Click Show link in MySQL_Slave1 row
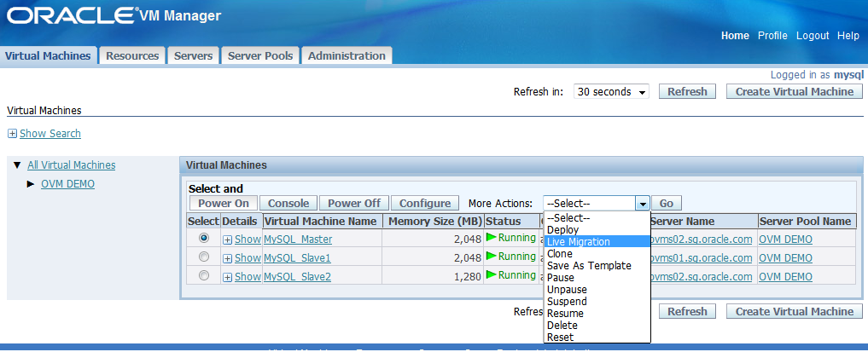868x352 pixels. (248, 258)
